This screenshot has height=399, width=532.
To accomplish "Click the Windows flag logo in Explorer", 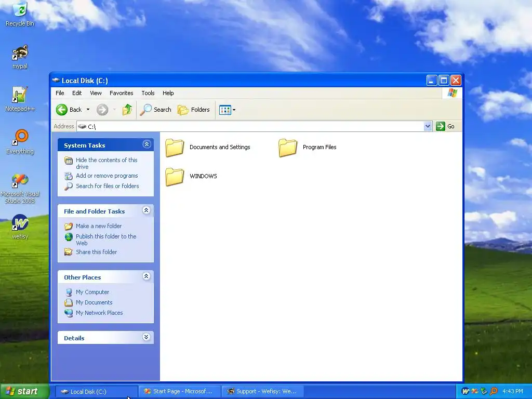I will (453, 93).
